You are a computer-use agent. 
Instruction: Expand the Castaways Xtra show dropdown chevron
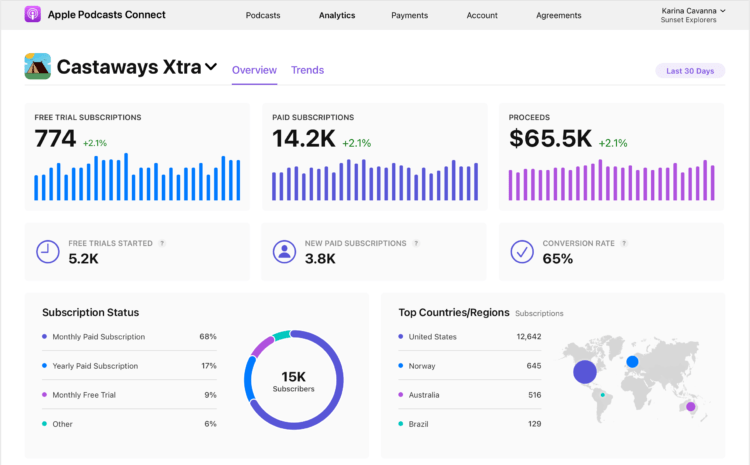[211, 67]
